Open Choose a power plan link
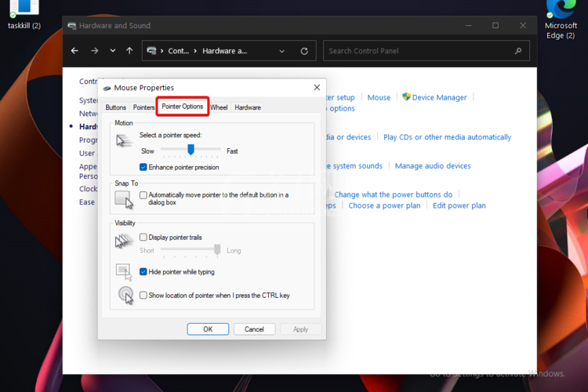 pyautogui.click(x=384, y=205)
